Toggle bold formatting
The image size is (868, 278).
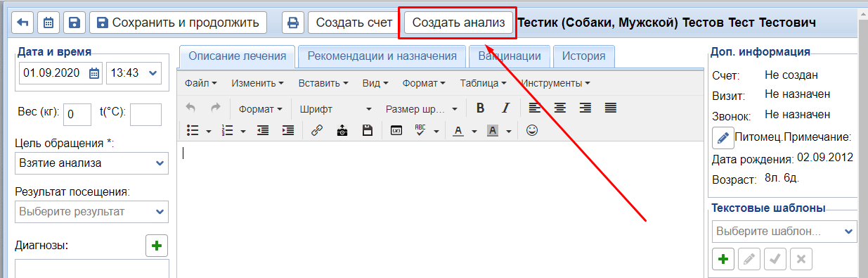tap(481, 108)
